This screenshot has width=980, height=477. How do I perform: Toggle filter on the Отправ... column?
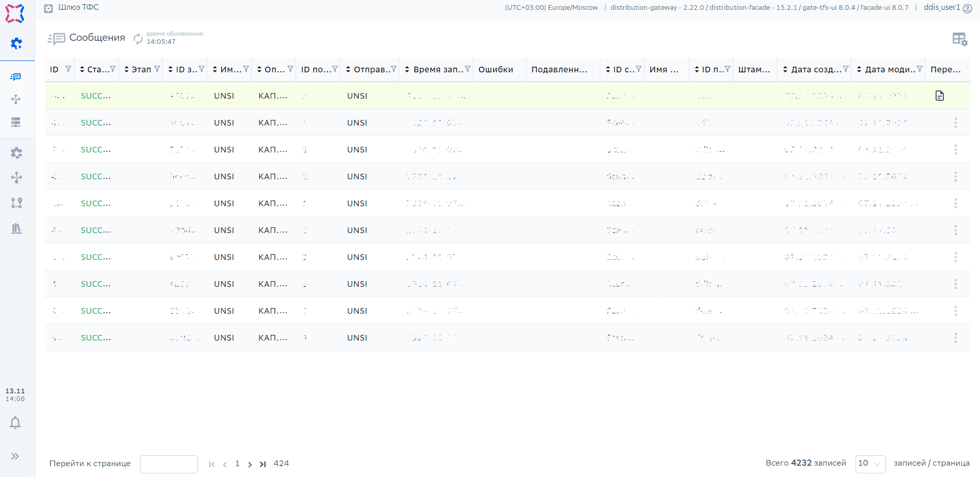(394, 69)
